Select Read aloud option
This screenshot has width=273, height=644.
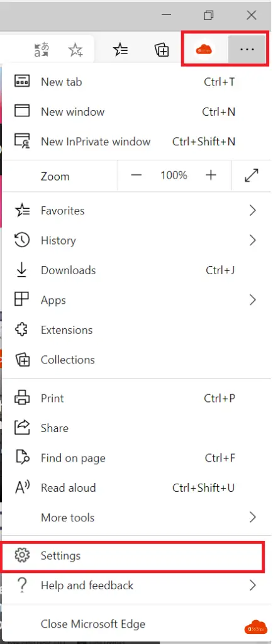pos(135,488)
